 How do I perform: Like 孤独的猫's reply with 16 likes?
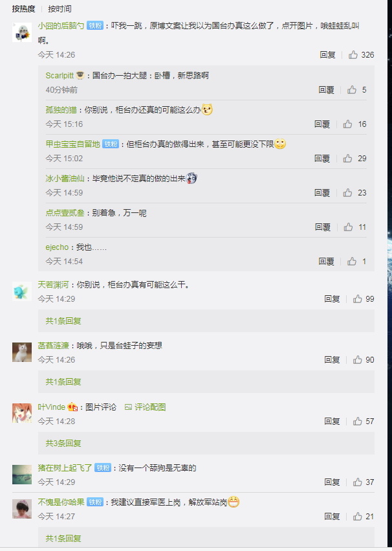[x=348, y=124]
